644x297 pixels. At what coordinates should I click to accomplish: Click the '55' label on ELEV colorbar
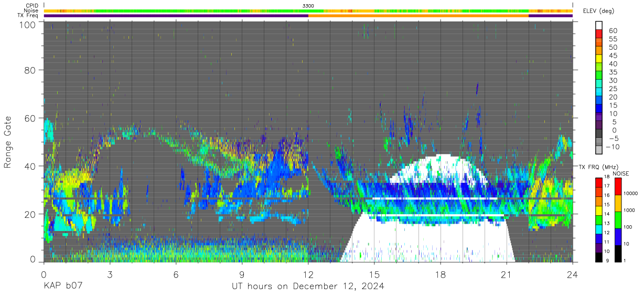[613, 39]
